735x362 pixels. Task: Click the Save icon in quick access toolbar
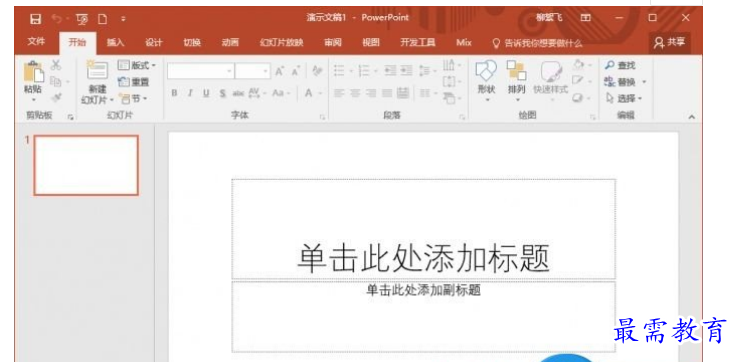pos(35,19)
